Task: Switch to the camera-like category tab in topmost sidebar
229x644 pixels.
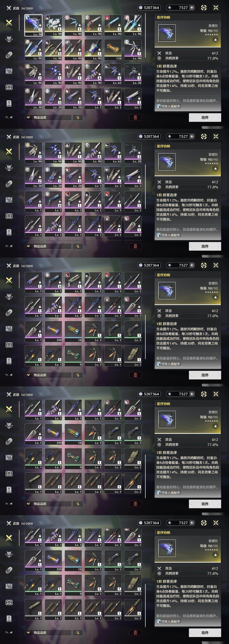Action: tap(9, 71)
